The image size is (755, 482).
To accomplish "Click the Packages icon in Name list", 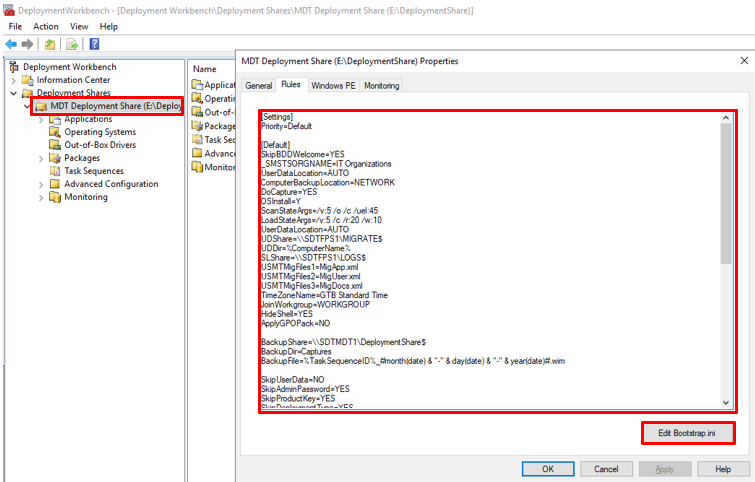I will point(197,126).
